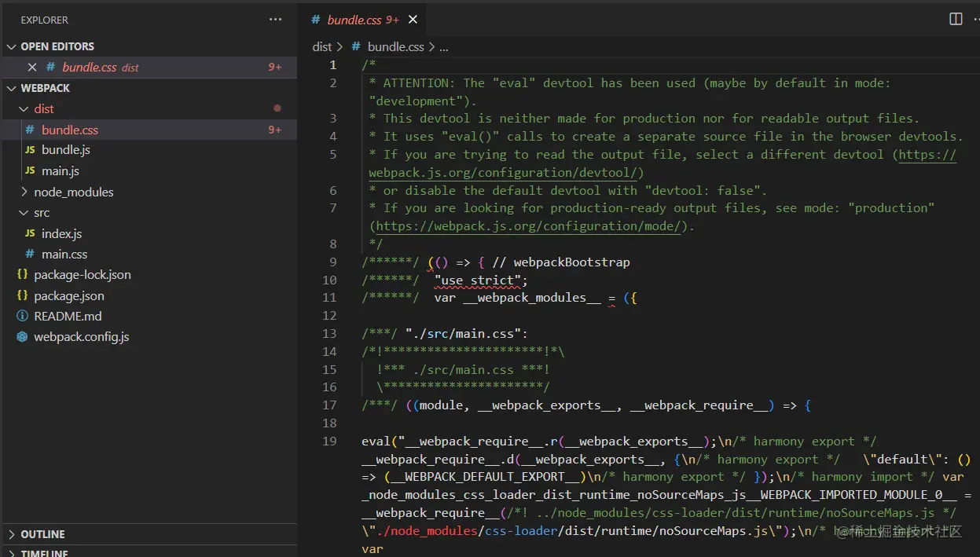Screen dimensions: 980x557
Task: Open main.js in the dist folder
Action: click(x=149, y=170)
